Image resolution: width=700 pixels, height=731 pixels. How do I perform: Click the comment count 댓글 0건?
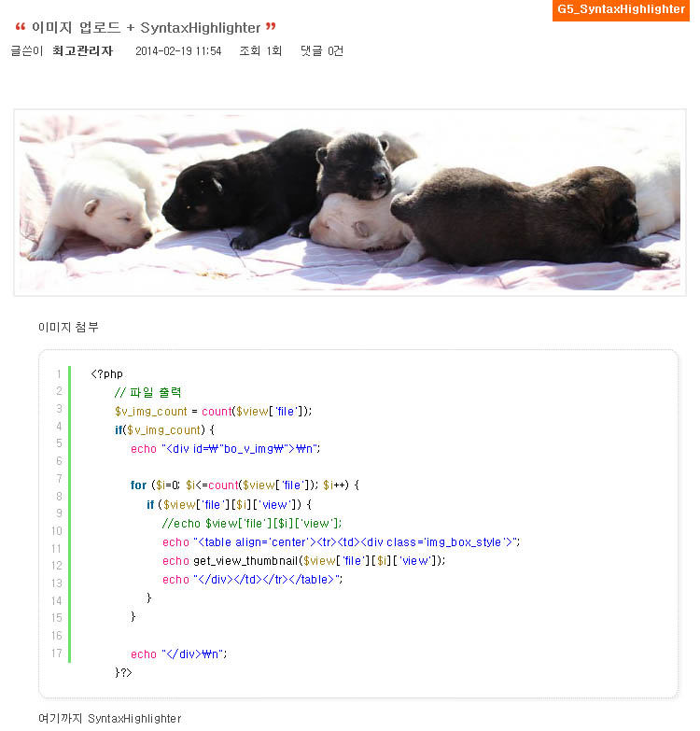(322, 50)
